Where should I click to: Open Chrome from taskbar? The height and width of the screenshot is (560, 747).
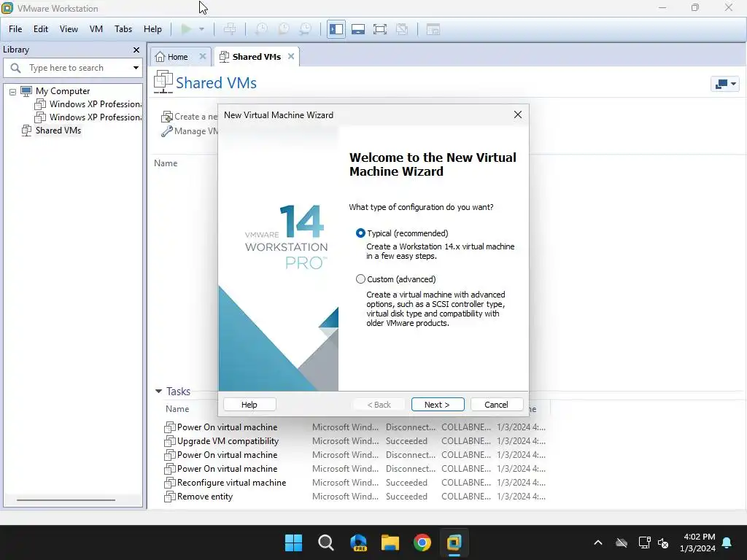(422, 542)
